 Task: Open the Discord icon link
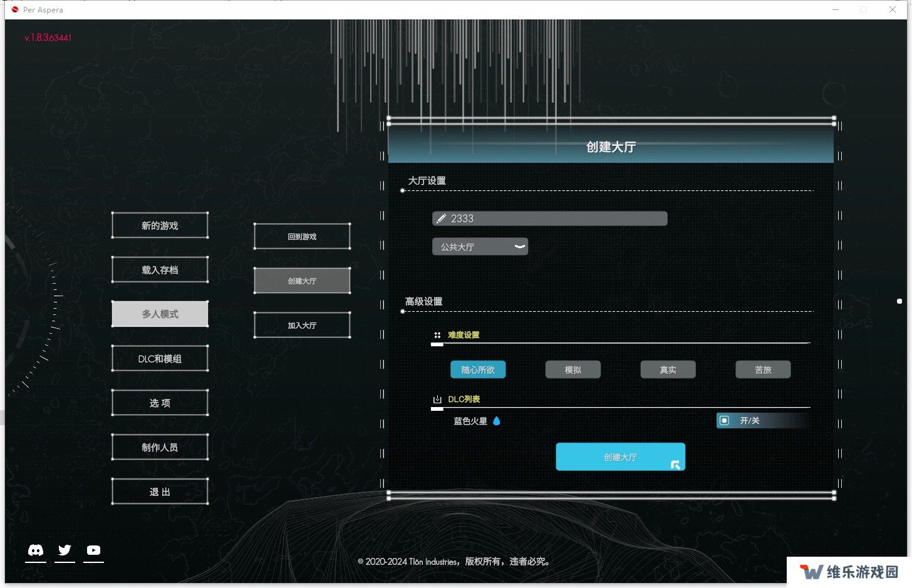click(x=36, y=550)
